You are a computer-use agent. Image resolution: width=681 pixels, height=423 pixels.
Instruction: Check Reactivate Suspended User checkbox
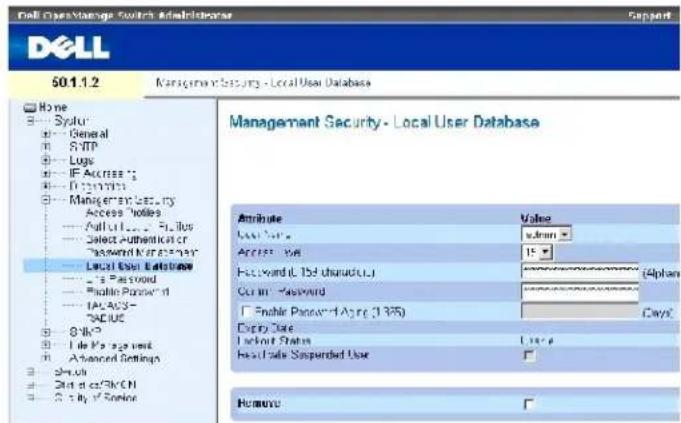pos(529,356)
